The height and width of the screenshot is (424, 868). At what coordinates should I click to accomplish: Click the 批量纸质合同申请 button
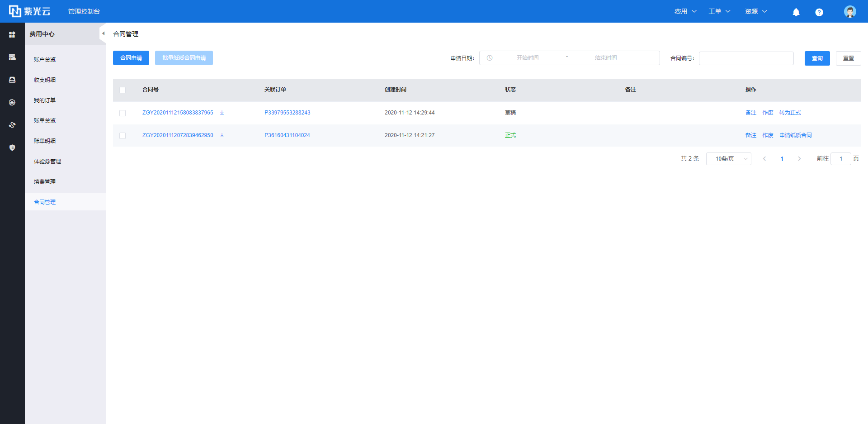point(184,58)
